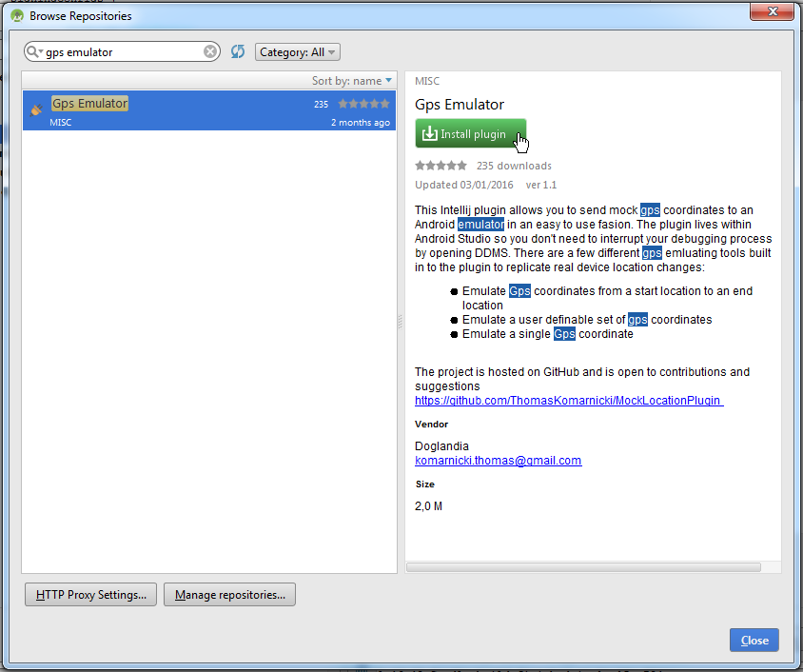
Task: Click the 'ver 1.1' text
Action: point(540,185)
